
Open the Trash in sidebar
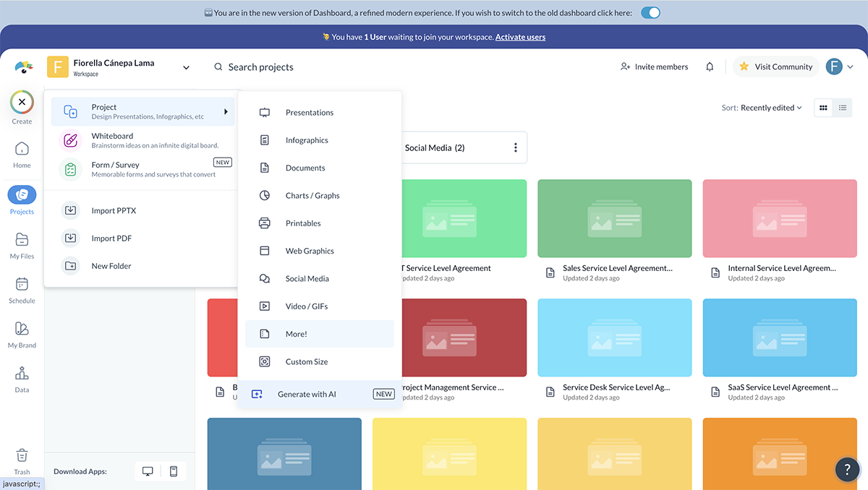coord(22,460)
